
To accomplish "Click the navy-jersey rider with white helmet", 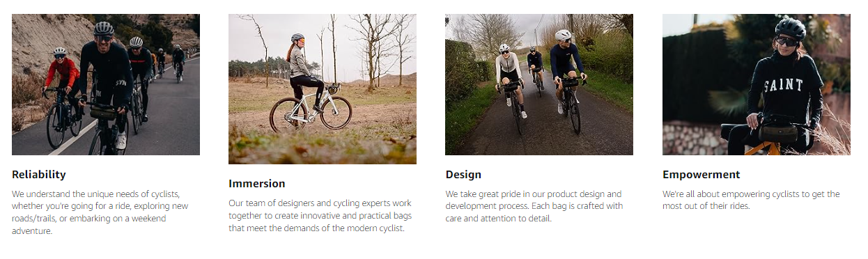I will [x=566, y=68].
